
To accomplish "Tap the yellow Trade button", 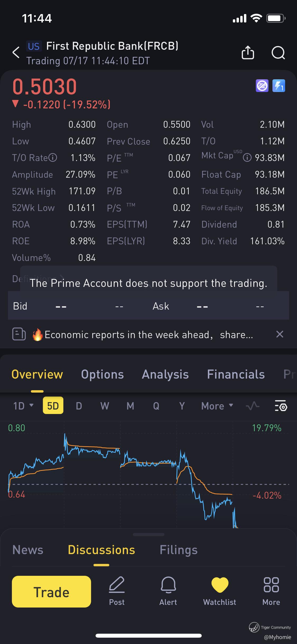I will (x=51, y=592).
